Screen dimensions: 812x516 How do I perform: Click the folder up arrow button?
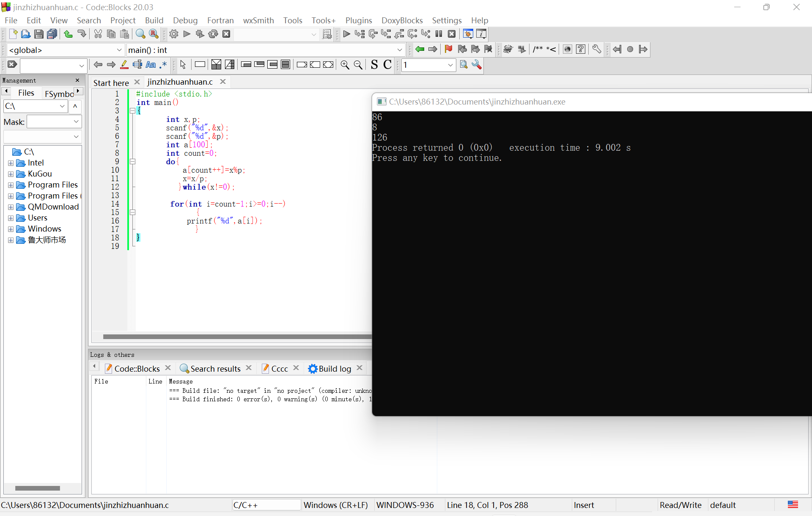[x=75, y=106]
